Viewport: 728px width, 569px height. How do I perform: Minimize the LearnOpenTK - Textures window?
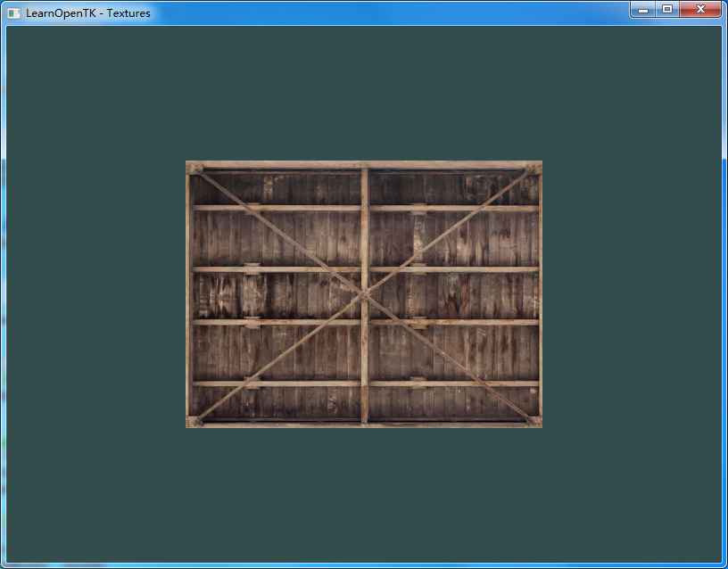click(x=642, y=9)
